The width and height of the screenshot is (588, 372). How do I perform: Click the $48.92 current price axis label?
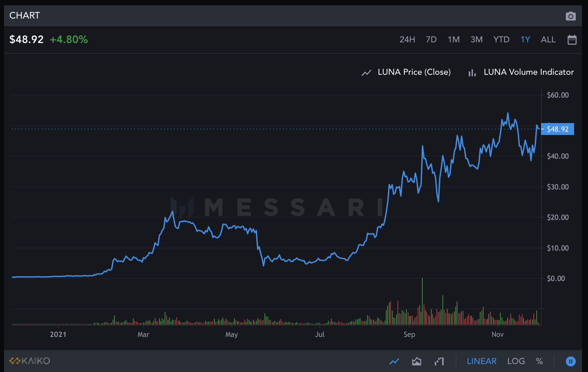click(x=558, y=129)
